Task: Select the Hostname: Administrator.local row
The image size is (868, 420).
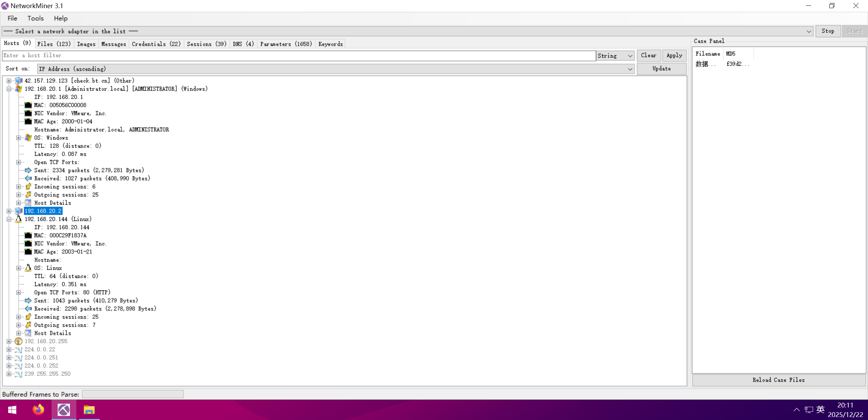Action: [101, 130]
